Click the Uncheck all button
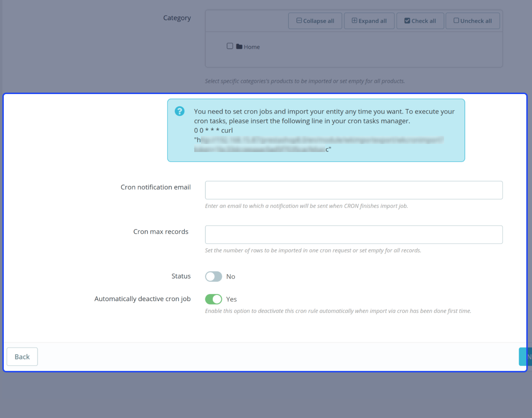 click(473, 21)
